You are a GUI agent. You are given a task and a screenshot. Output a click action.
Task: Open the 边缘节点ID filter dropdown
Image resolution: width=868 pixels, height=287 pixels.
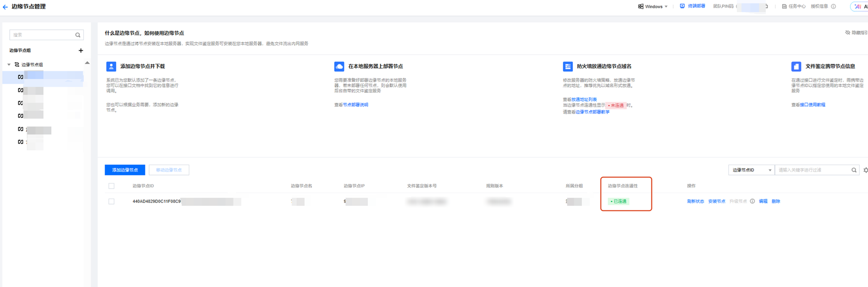[751, 170]
